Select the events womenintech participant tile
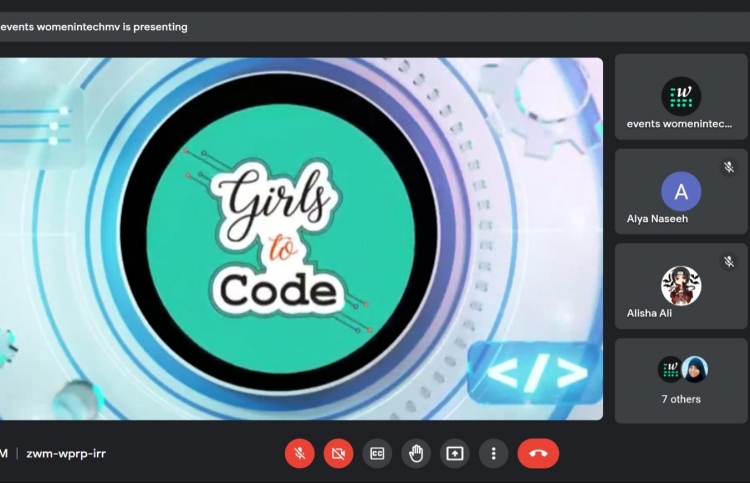 (681, 97)
